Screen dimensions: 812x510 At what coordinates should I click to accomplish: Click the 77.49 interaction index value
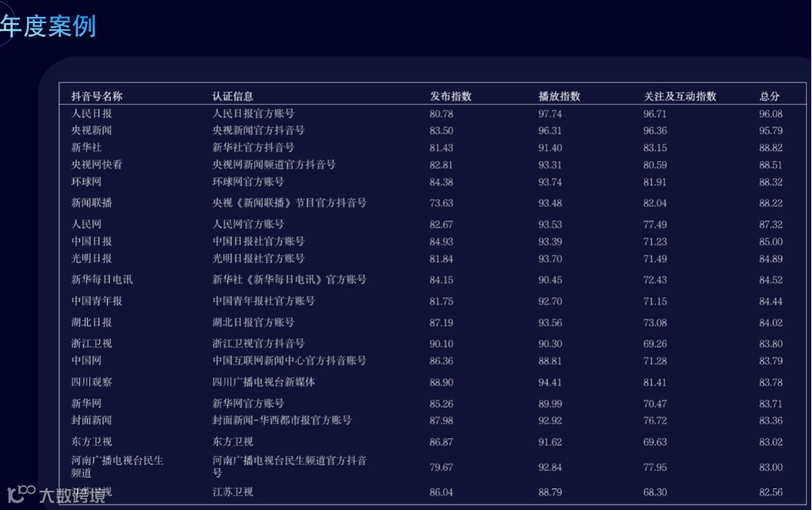coord(655,225)
